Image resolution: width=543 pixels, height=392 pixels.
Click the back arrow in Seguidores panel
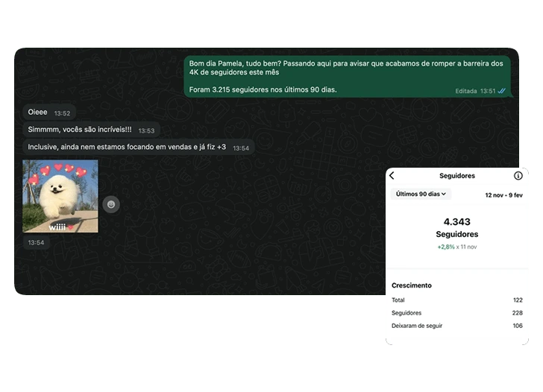(x=392, y=176)
